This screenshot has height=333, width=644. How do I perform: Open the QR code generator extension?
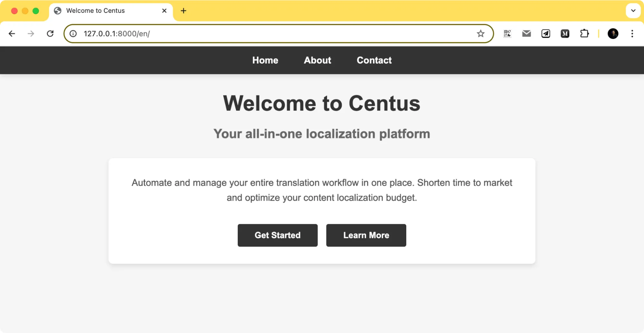[507, 33]
